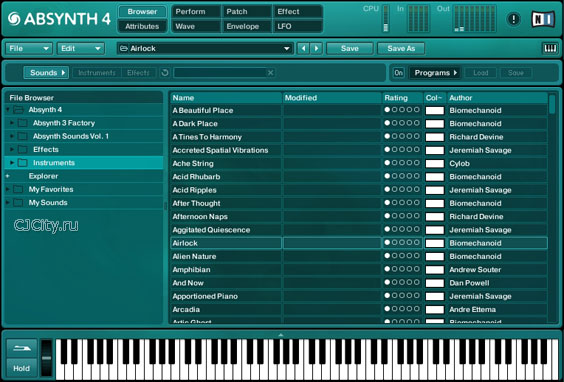The image size is (564, 382).
Task: Select the Afternoon Naps sound
Action: pos(200,217)
